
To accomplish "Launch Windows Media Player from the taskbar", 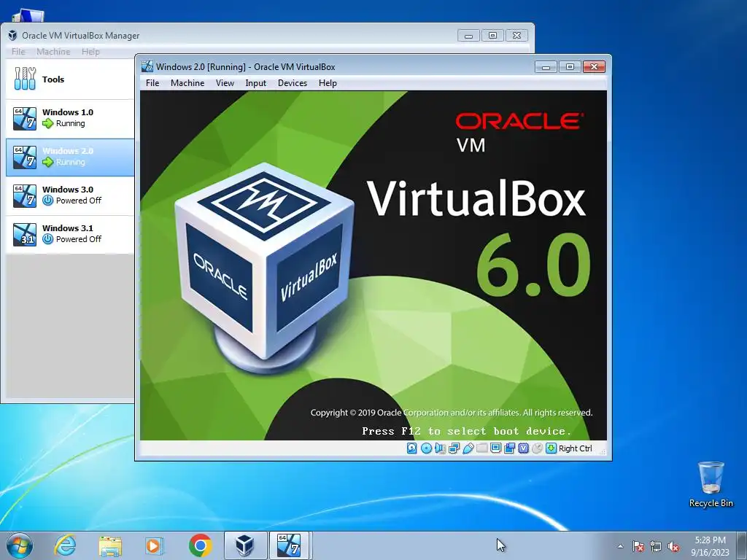I will (x=154, y=545).
